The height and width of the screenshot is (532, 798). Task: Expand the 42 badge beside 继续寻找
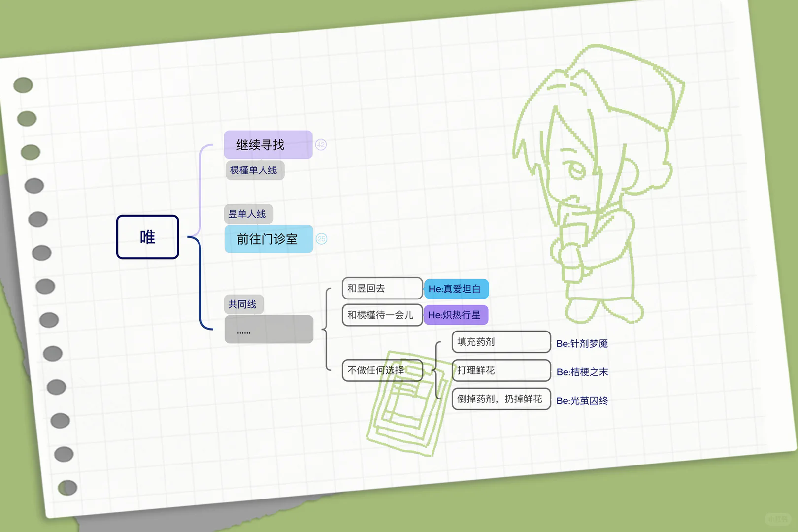321,145
